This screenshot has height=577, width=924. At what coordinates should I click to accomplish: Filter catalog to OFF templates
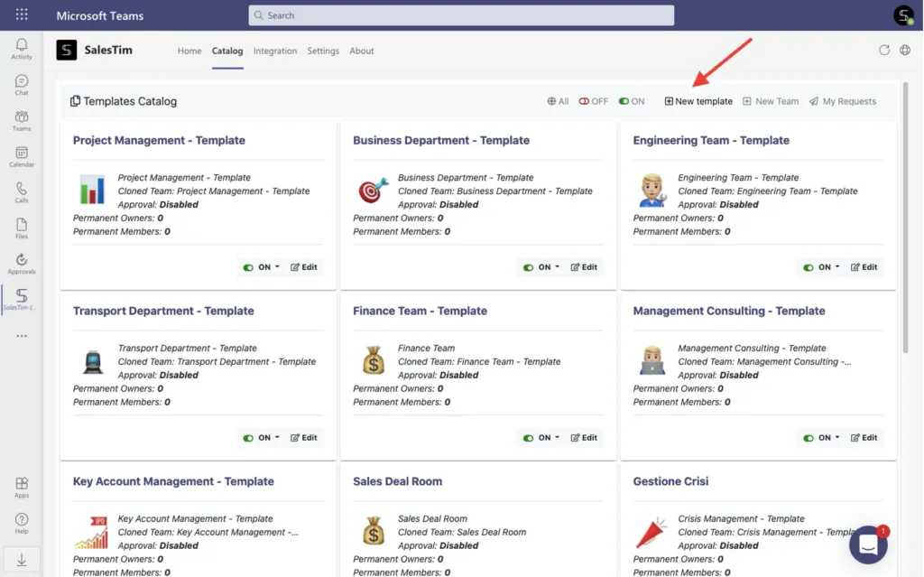594,101
